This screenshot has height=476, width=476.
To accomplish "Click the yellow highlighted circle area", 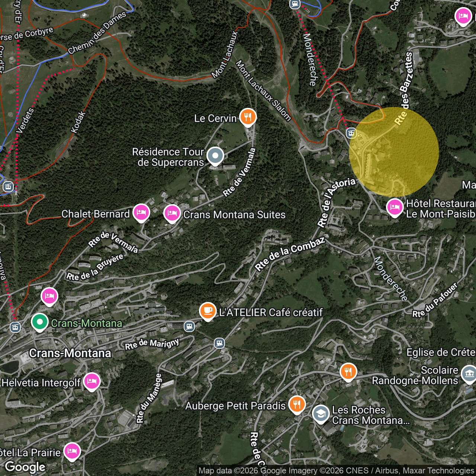I will coord(394,152).
